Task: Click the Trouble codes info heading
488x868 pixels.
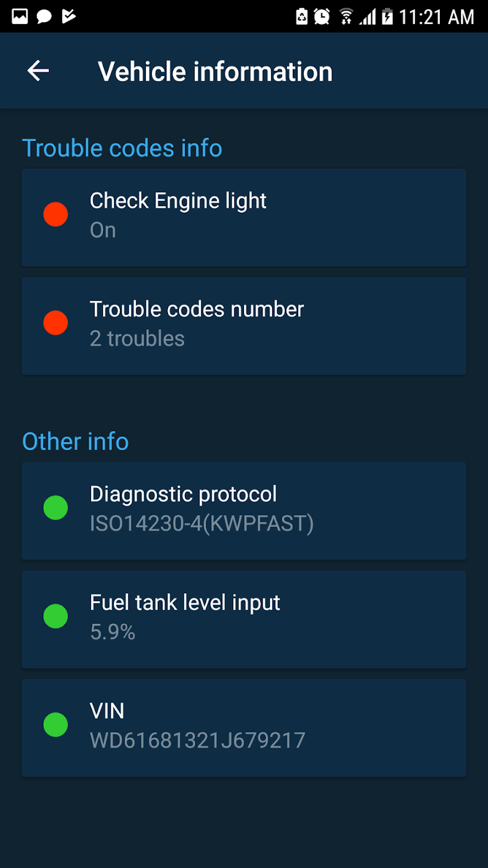Action: (122, 148)
